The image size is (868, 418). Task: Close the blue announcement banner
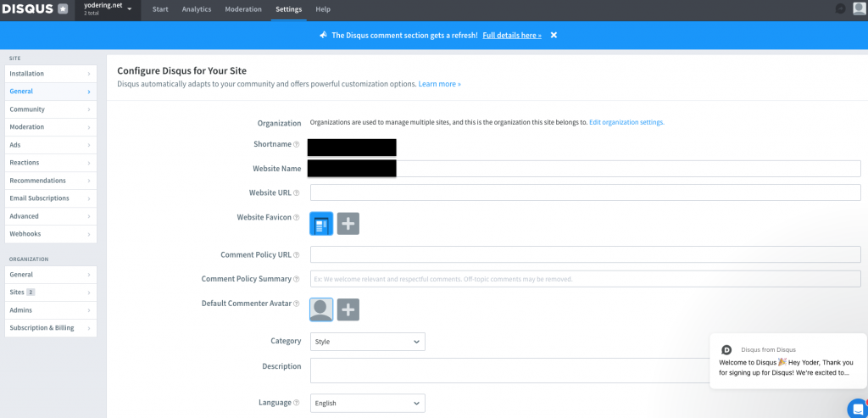[554, 35]
